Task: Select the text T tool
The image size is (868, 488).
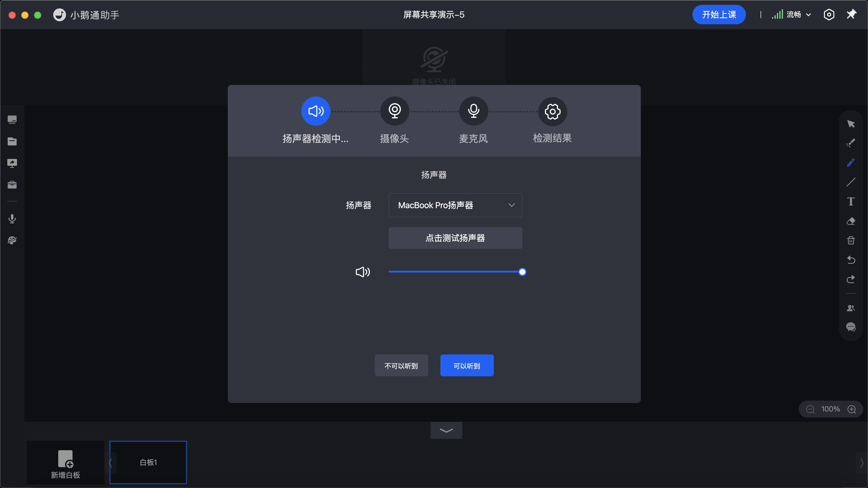Action: click(x=851, y=202)
